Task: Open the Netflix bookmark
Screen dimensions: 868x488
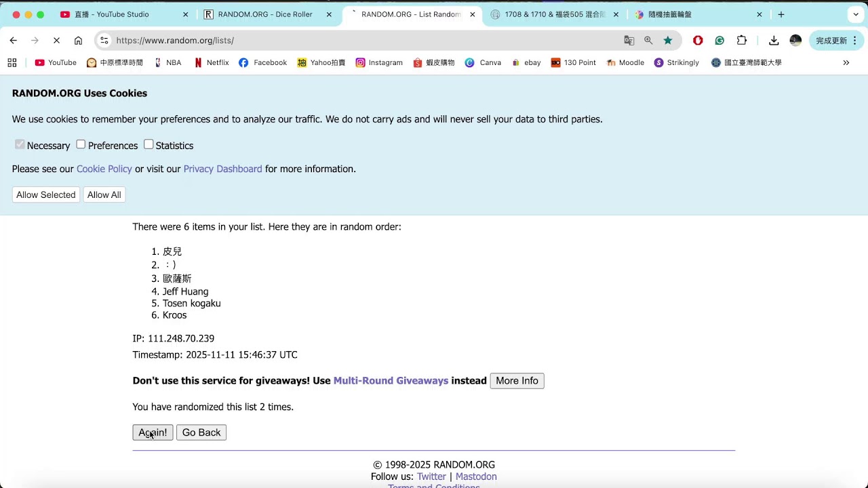Action: 211,62
